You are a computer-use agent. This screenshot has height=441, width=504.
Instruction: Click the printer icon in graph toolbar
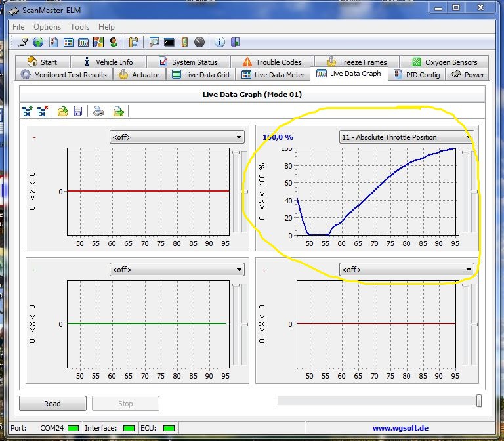click(x=98, y=112)
